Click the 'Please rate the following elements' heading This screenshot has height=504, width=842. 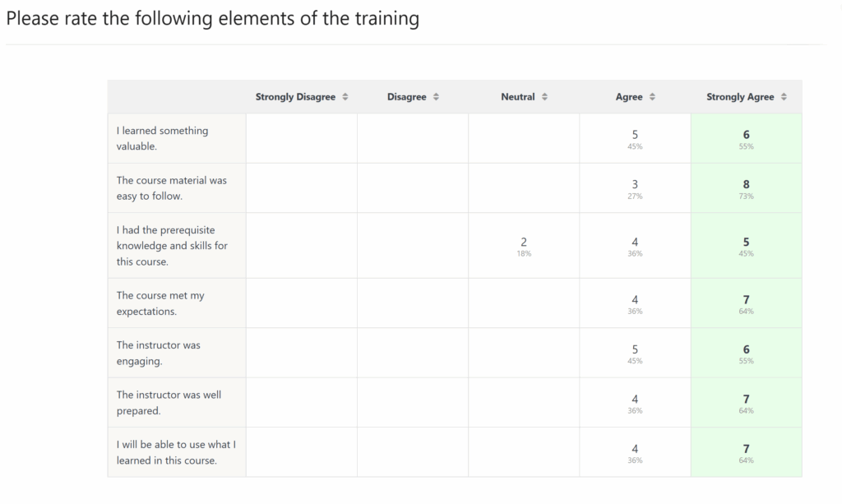tap(212, 18)
